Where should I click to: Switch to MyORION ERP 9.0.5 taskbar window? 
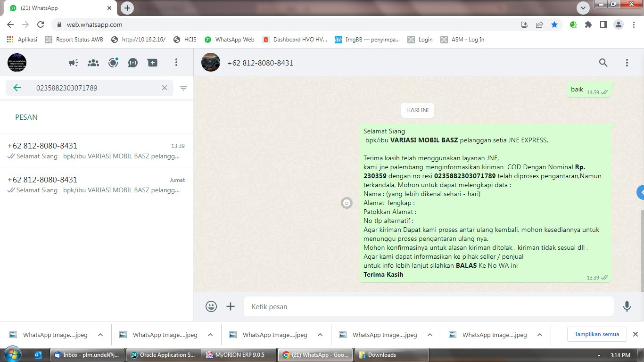(239, 355)
